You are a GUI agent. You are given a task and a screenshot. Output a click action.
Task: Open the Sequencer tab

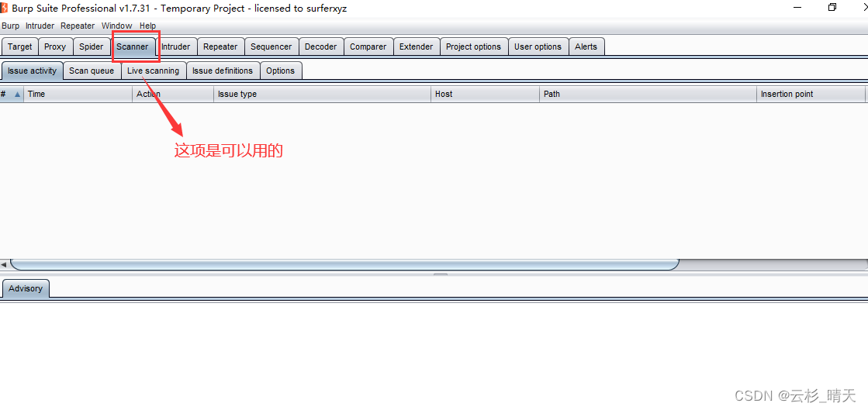[x=271, y=47]
